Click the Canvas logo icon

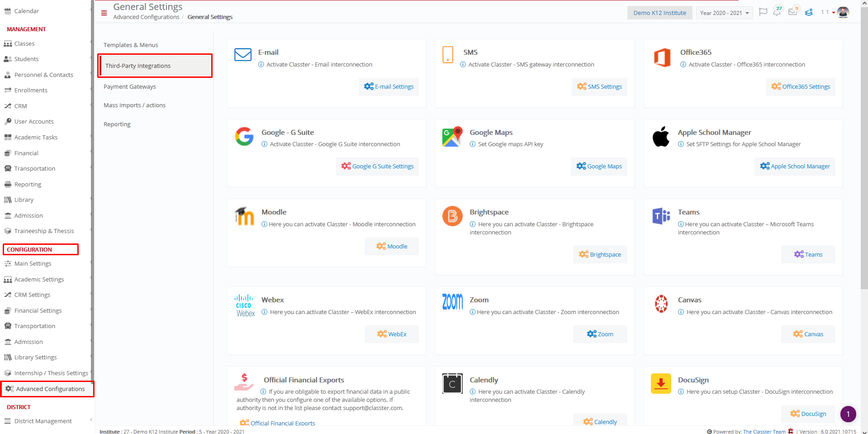pos(661,304)
